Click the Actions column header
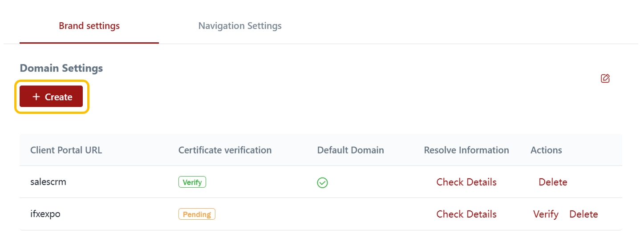This screenshot has height=242, width=644. click(546, 150)
